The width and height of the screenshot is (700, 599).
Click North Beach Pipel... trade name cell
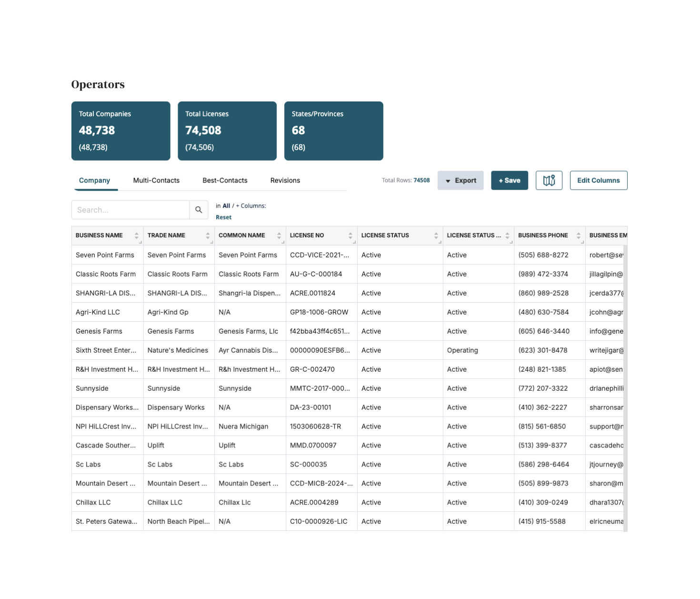click(179, 521)
